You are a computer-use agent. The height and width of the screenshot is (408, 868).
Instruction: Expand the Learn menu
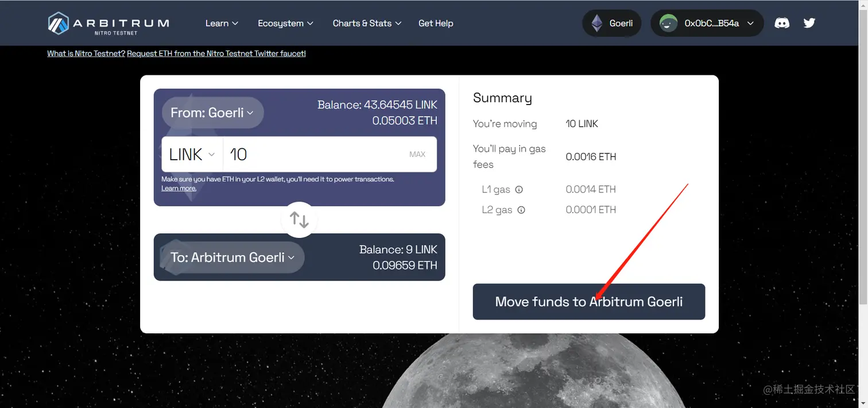(222, 23)
